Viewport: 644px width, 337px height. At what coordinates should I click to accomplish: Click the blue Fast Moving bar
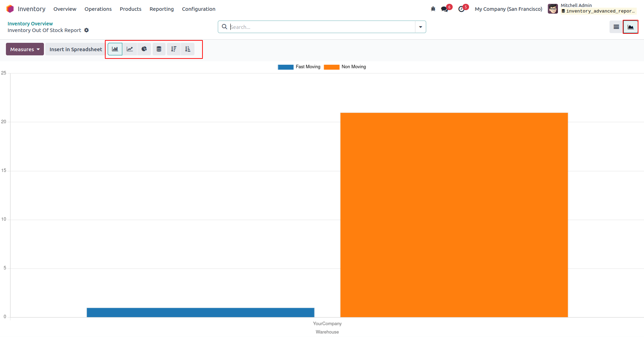pyautogui.click(x=200, y=312)
